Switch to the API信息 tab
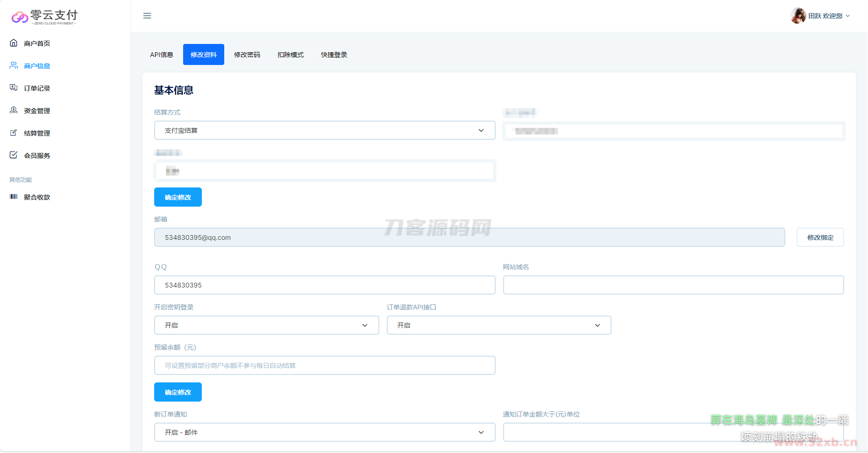The height and width of the screenshot is (453, 868). tap(162, 55)
